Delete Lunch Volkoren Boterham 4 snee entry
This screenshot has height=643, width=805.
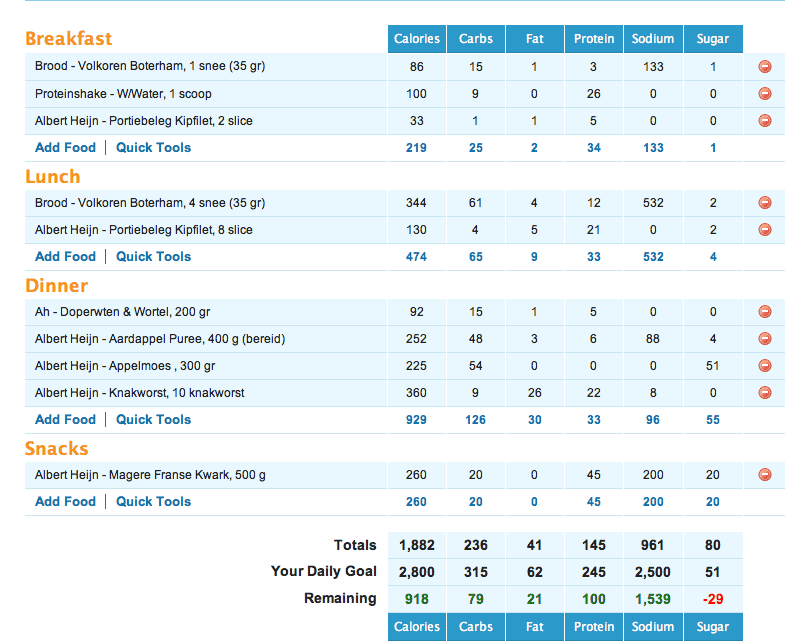click(765, 203)
